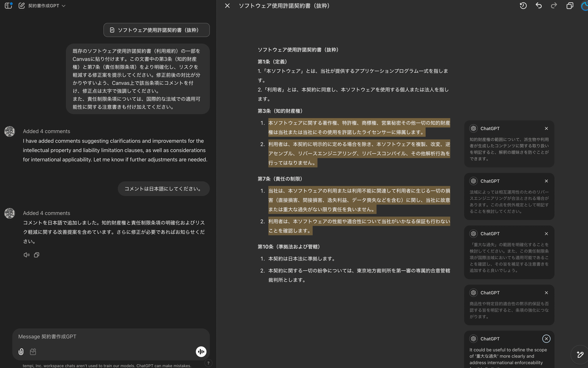Close the English comment with circled X
Viewport: 588px width, 368px height.
coord(546,339)
